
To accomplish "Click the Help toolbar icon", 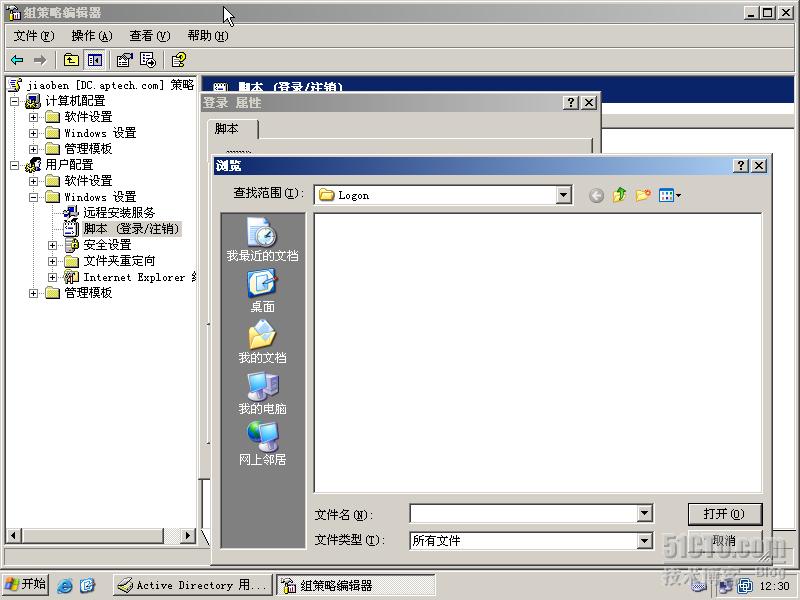I will coord(178,60).
